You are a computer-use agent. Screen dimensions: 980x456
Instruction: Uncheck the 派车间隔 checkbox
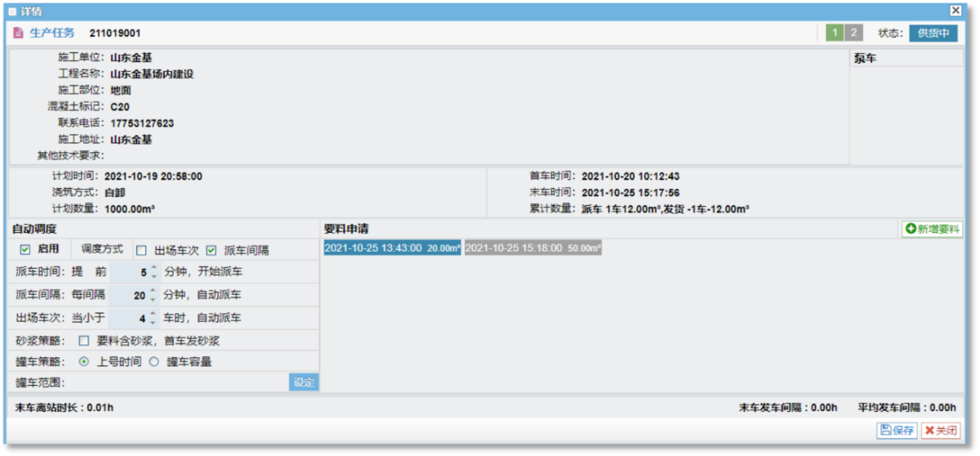click(x=212, y=250)
